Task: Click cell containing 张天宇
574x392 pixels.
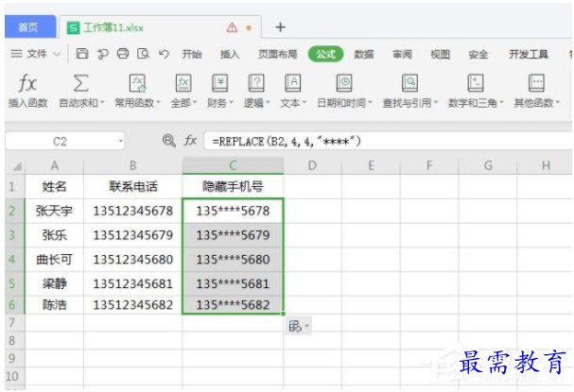Action: (x=54, y=211)
